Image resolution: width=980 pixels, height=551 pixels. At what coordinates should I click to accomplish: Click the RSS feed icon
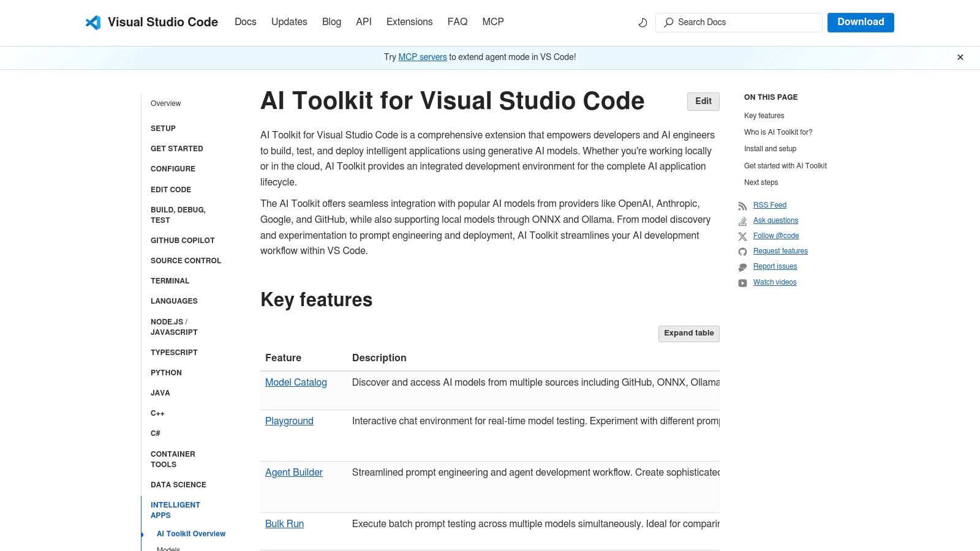click(x=742, y=206)
